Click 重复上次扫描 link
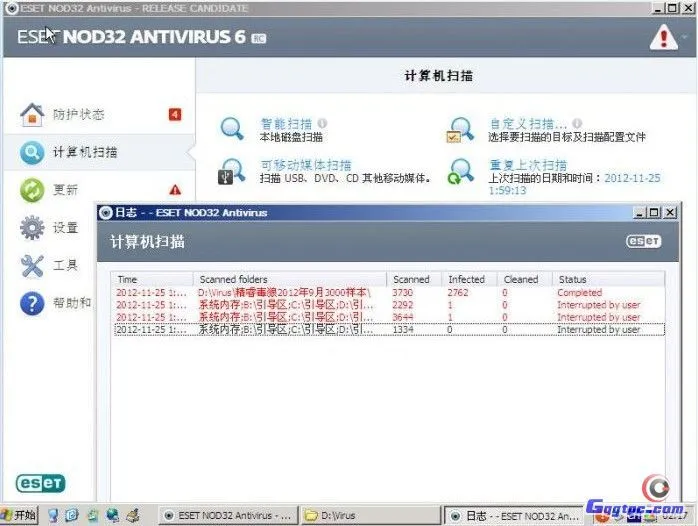 tap(528, 165)
